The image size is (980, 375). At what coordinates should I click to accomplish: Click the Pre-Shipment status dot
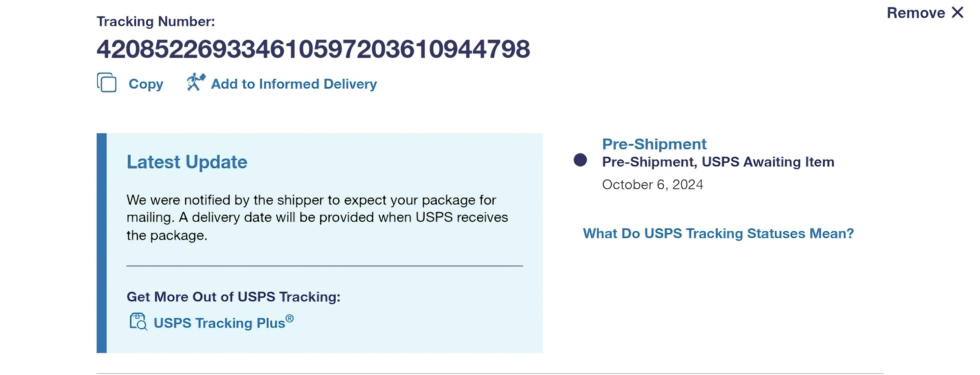point(580,160)
